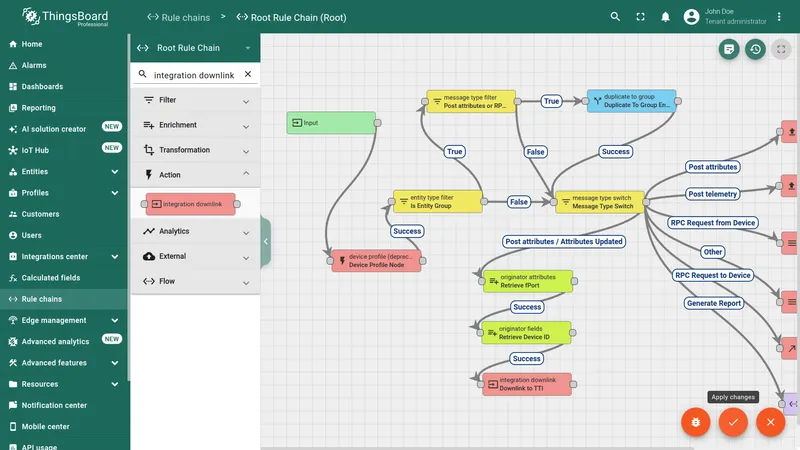Expand the Flow node category
800x450 pixels.
pyautogui.click(x=195, y=281)
